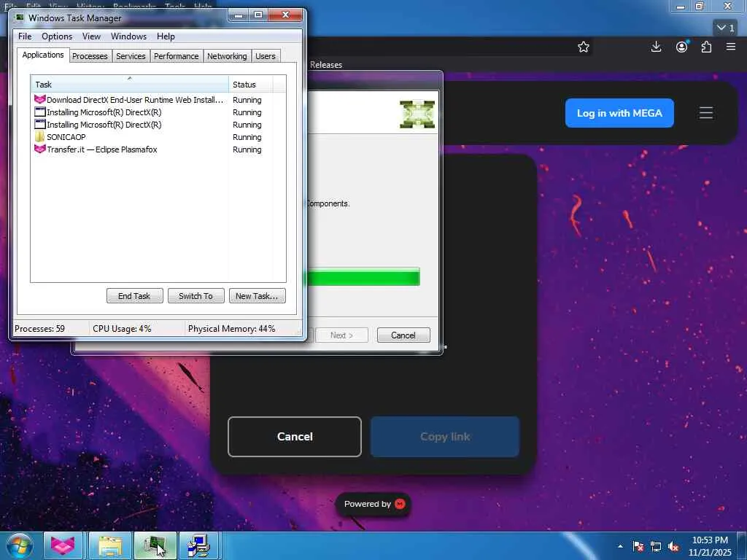
Task: Click the Powered by MEGA badge
Action: (373, 504)
